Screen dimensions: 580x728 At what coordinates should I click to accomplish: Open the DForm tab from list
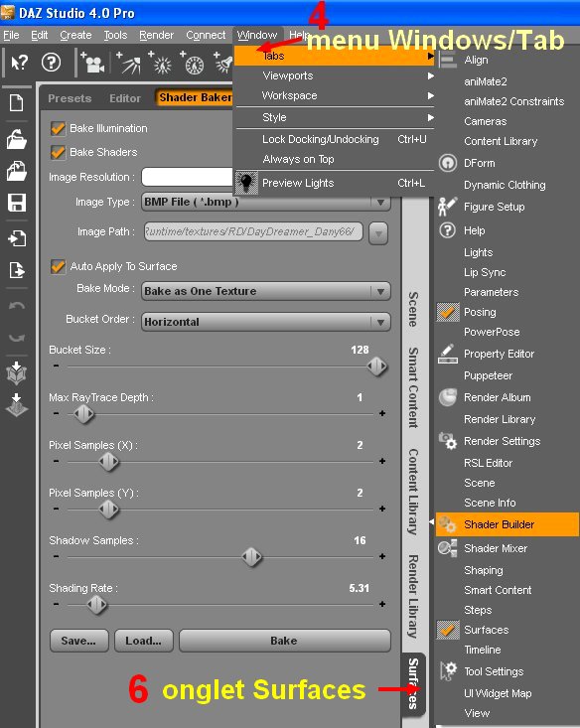point(480,163)
